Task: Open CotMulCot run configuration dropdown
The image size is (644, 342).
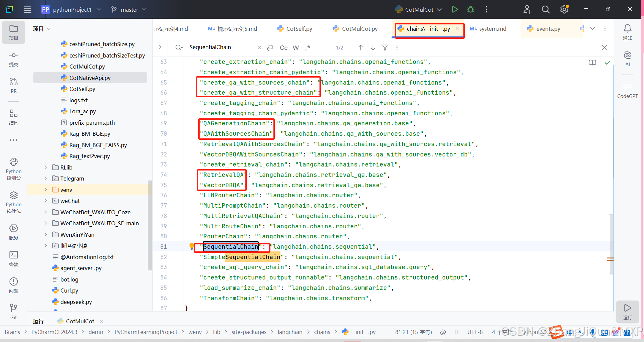Action: (x=419, y=9)
